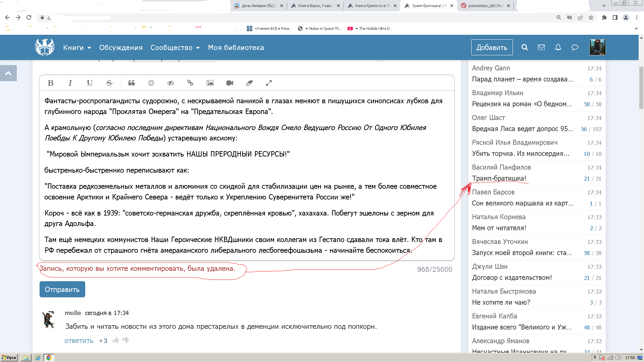Open the emoji smiley picker
Screen dimensions: 644x362
click(151, 83)
